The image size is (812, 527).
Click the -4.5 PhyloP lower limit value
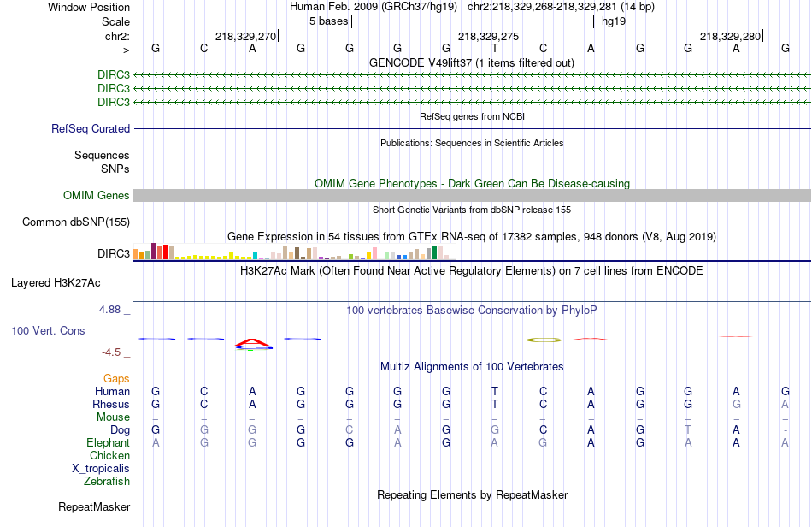[x=111, y=352]
